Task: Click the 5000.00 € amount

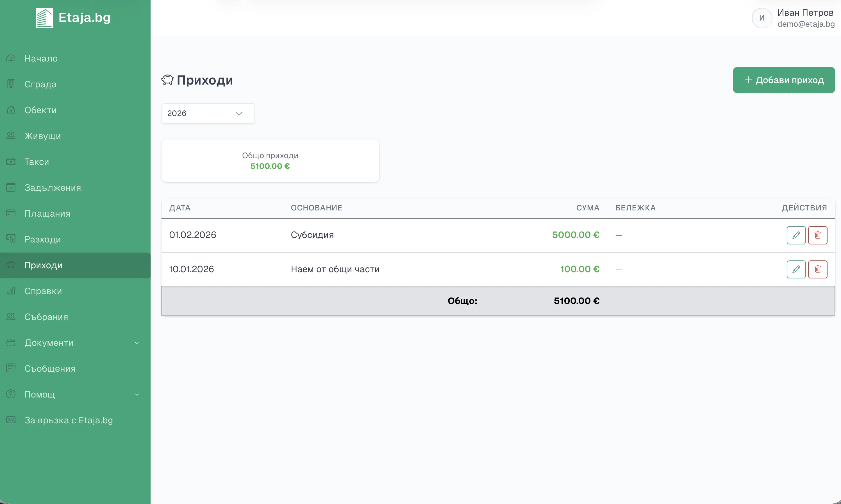Action: (576, 235)
